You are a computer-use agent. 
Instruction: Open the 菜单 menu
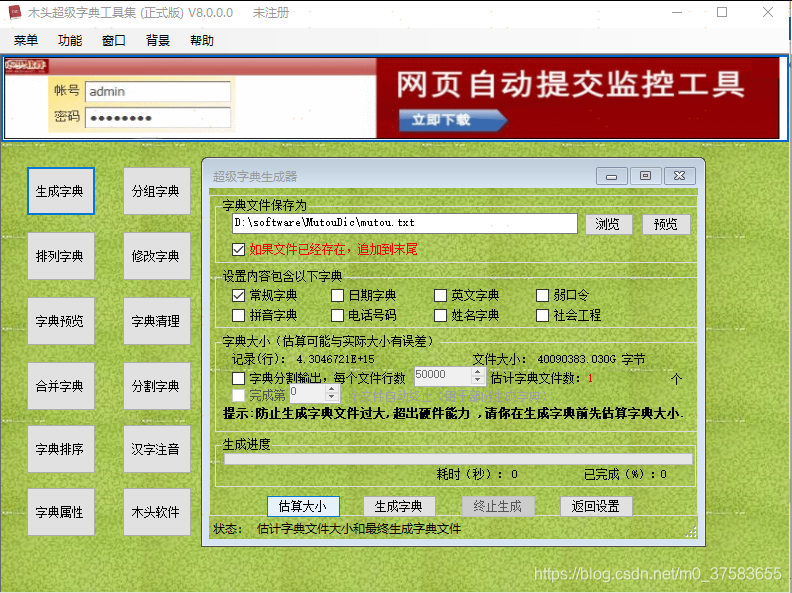tap(26, 40)
